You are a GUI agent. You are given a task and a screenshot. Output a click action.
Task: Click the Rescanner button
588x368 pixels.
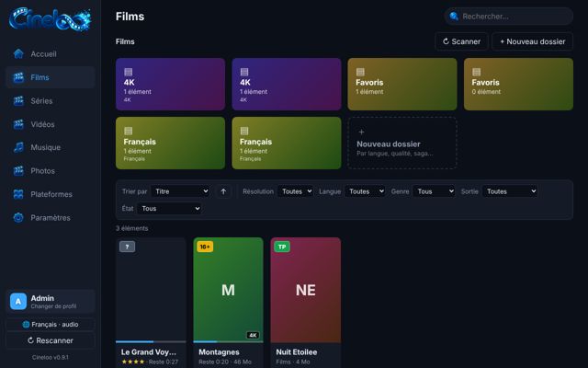[x=51, y=340]
